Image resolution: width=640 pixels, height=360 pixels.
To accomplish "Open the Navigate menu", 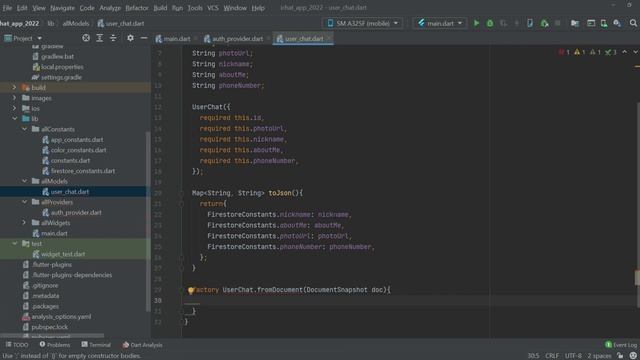I will click(62, 8).
